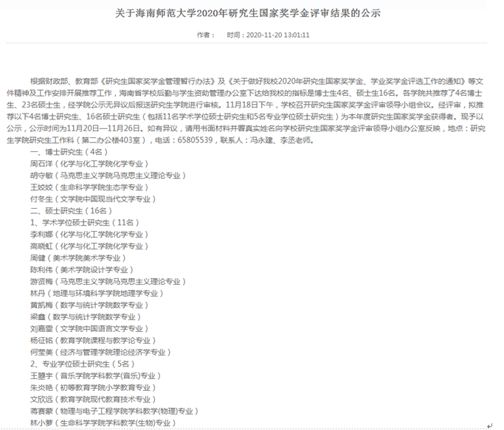Click the text 第二办公楼403室

pyautogui.click(x=111, y=140)
